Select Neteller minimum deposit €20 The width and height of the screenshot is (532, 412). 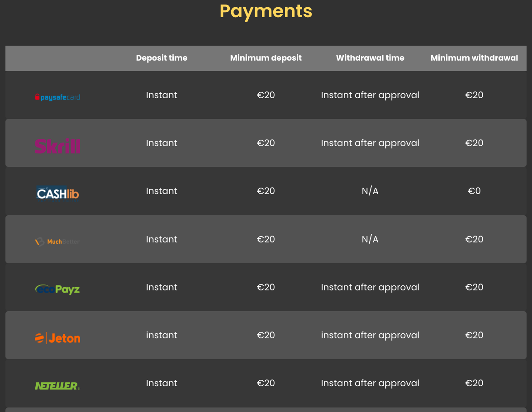266,383
